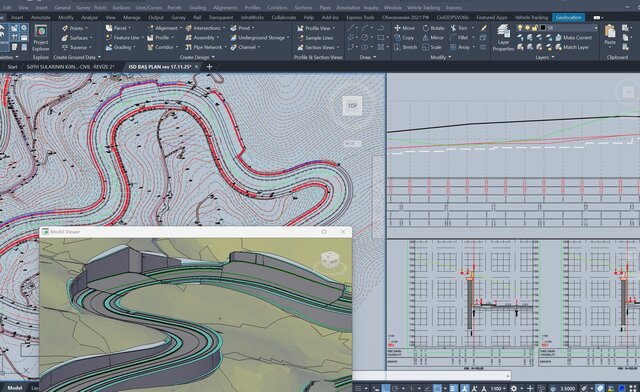Select the Scale tool
This screenshot has width=640, height=392.
coord(432,47)
